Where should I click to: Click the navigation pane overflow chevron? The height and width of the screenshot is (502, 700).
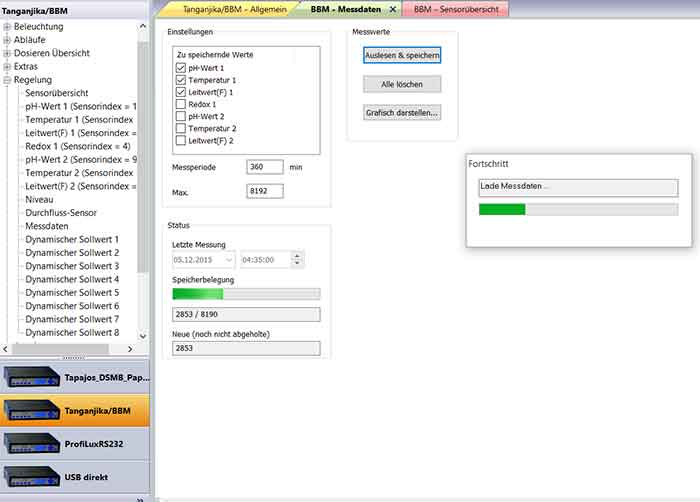[x=139, y=497]
